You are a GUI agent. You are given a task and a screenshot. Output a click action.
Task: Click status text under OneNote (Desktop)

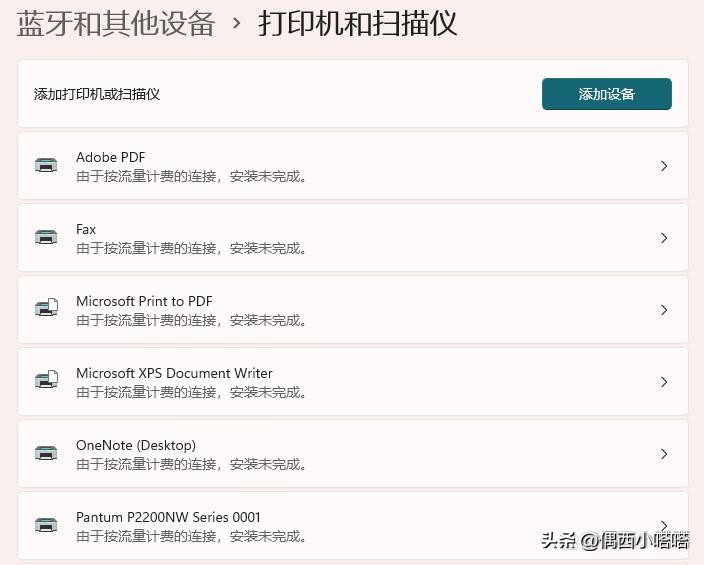click(x=191, y=464)
